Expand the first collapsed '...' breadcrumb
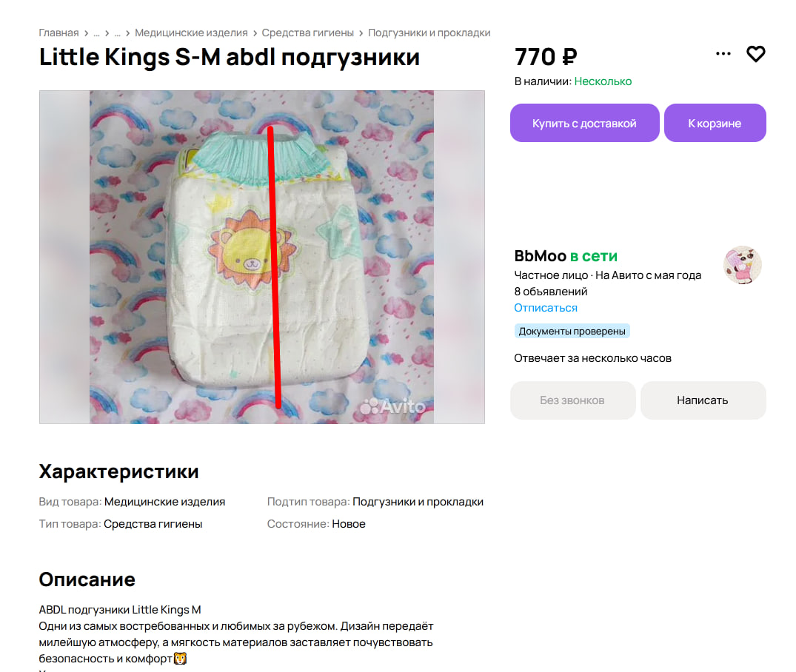The image size is (796, 672). point(96,33)
